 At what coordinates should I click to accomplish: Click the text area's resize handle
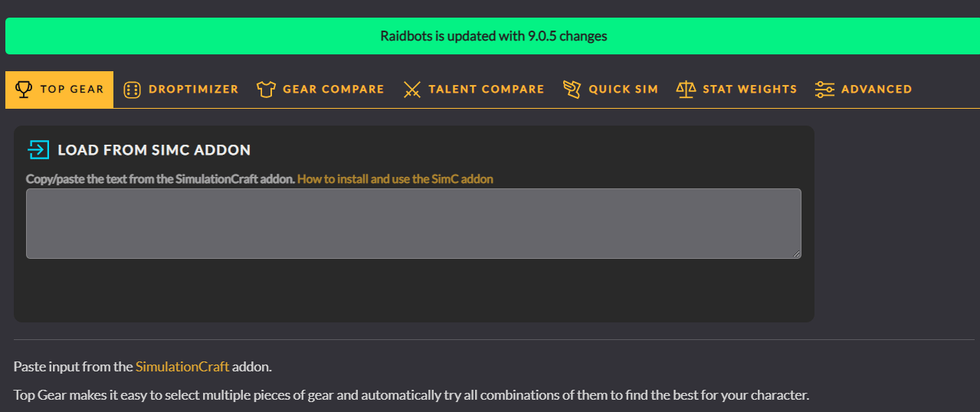(797, 254)
